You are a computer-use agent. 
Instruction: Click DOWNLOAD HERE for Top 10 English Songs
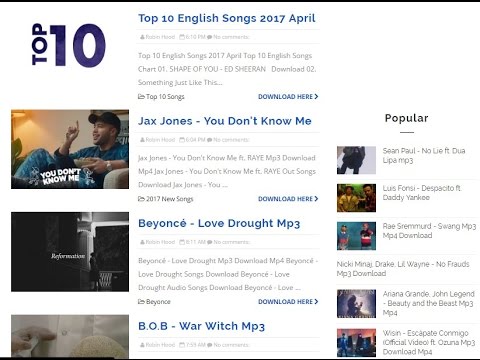click(x=288, y=97)
